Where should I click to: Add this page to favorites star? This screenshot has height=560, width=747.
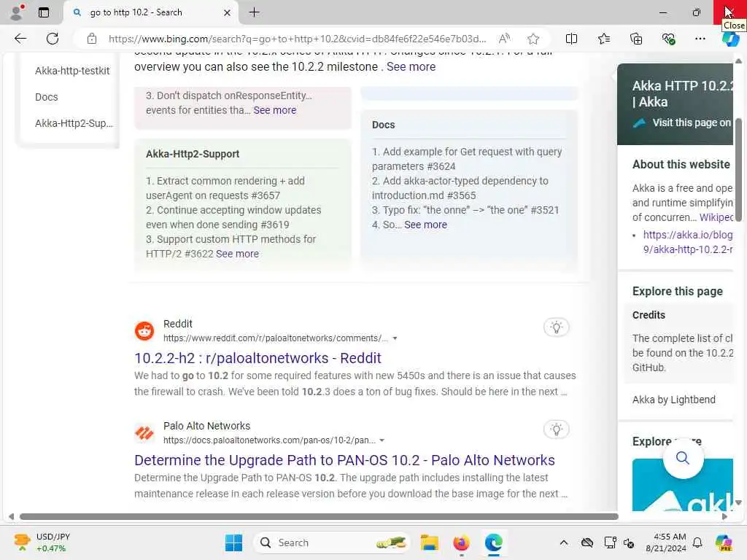click(533, 39)
